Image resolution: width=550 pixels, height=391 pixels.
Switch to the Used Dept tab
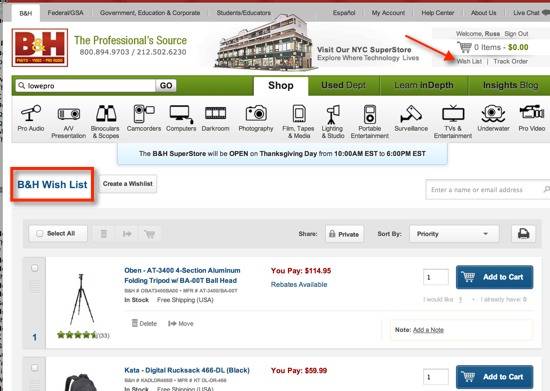coord(344,85)
